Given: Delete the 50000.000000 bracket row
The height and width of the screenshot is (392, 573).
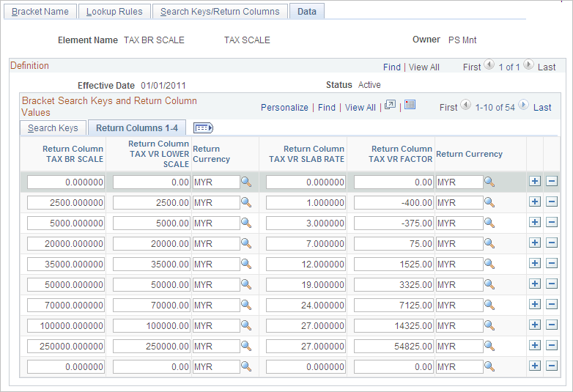Looking at the screenshot, I should pos(552,284).
